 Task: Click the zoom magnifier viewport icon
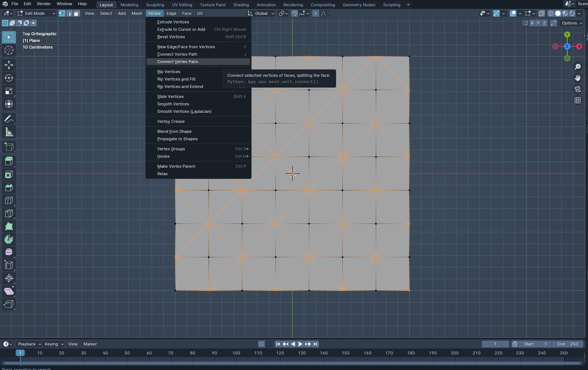tap(578, 67)
